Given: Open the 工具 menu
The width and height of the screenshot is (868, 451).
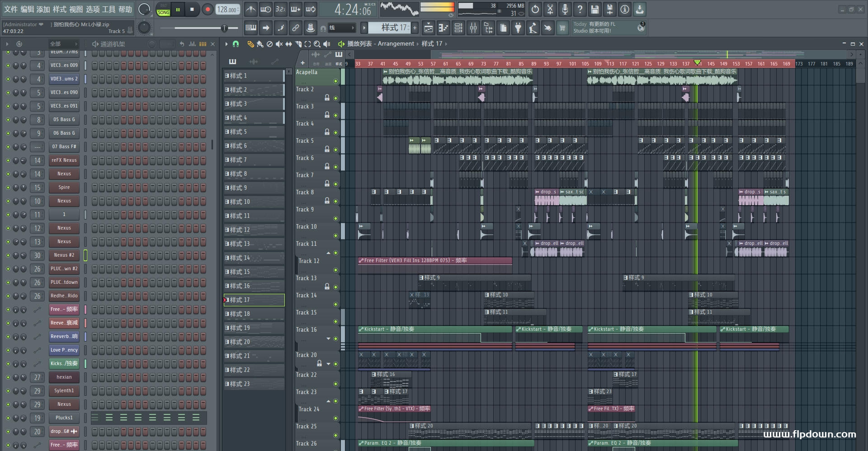Looking at the screenshot, I should (108, 9).
